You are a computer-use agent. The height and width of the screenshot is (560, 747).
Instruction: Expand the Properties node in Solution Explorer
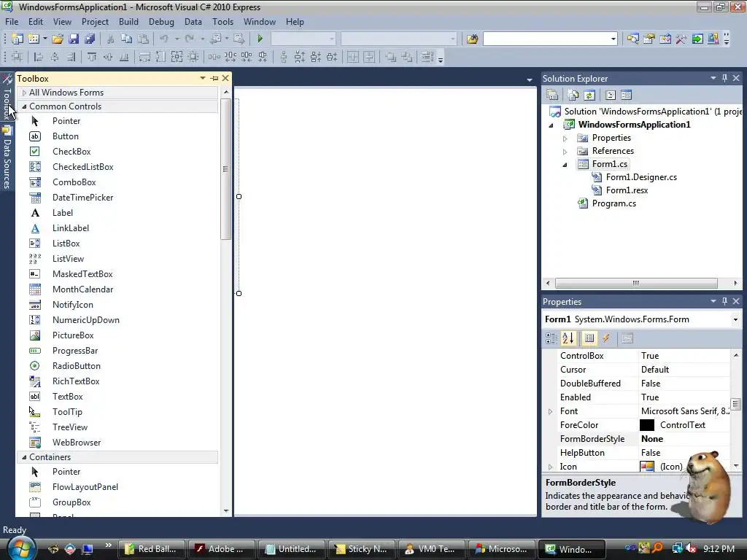click(x=565, y=138)
